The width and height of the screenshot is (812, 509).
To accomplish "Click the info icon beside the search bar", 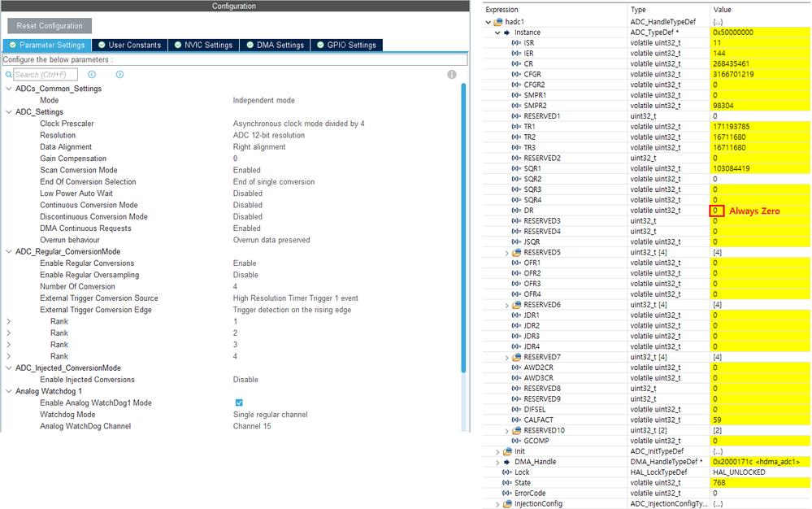I will click(452, 75).
